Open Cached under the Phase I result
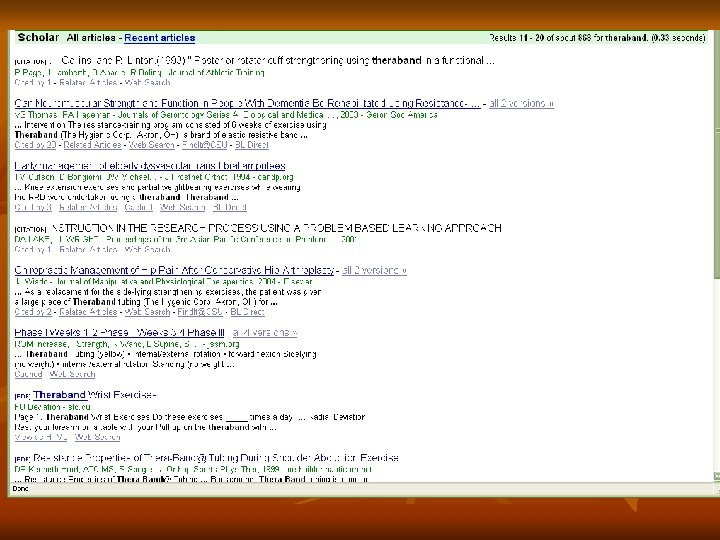Screen dimensions: 720x540 click(x=28, y=375)
